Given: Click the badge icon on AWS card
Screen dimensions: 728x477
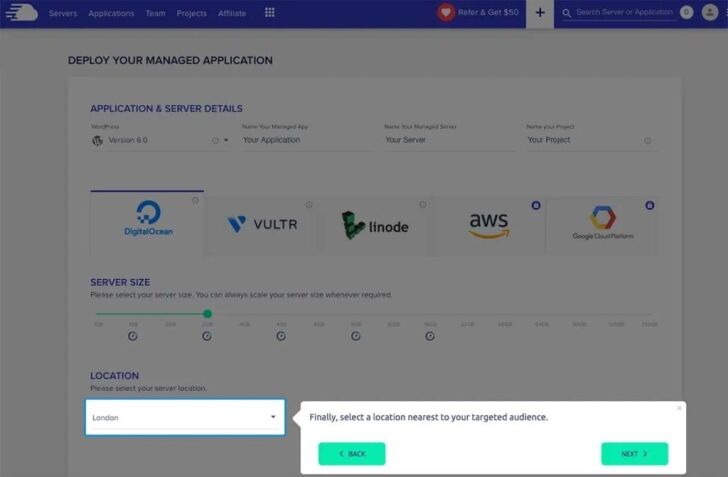Looking at the screenshot, I should pos(536,205).
